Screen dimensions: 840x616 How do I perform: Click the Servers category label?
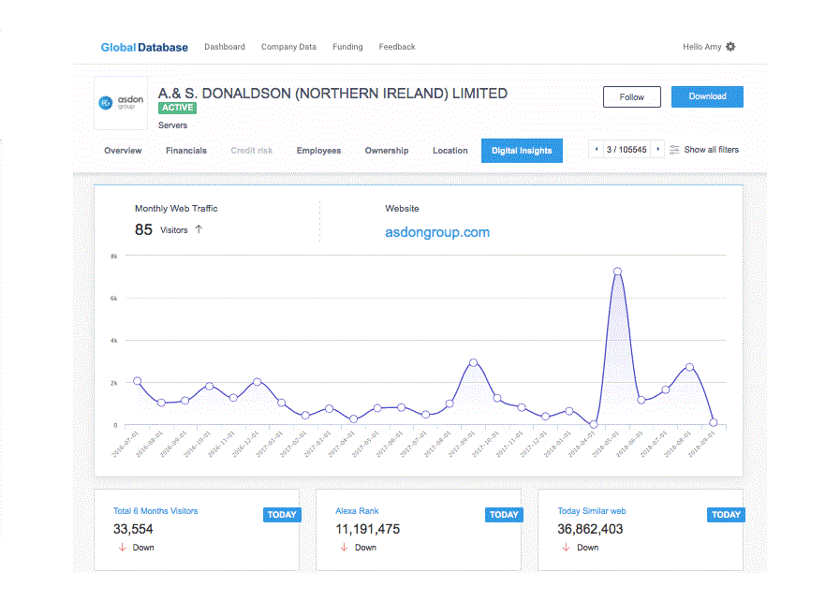tap(172, 125)
